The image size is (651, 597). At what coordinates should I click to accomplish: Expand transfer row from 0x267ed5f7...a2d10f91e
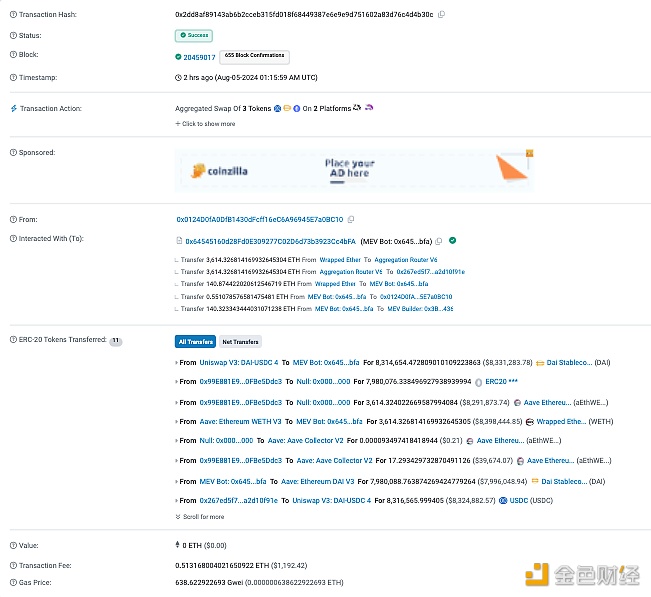[x=176, y=501]
